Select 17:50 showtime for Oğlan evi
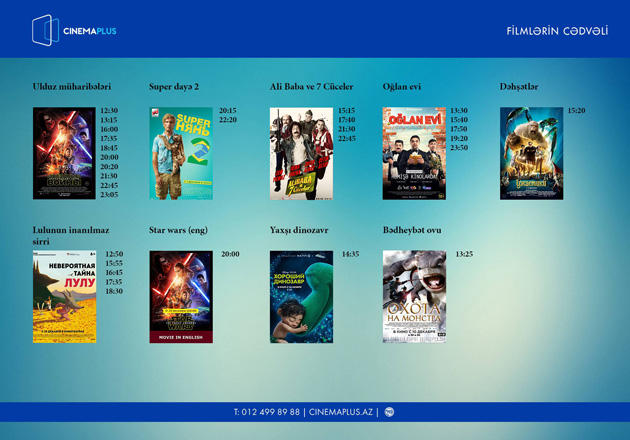This screenshot has height=440, width=630. point(458,129)
